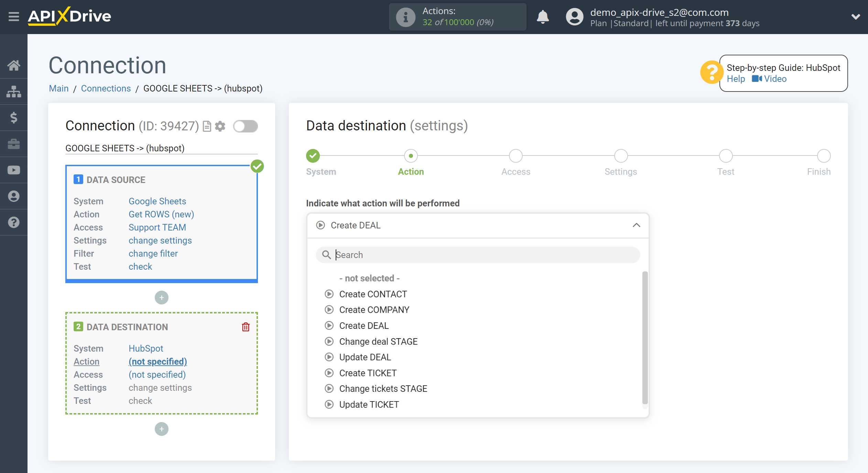Click the user avatar icon
The height and width of the screenshot is (473, 868).
(575, 17)
